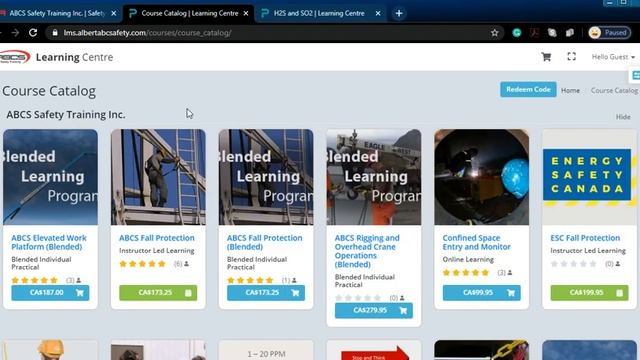Open ABCS Fall Protection (Blended) course title
640x360 pixels.
(x=264, y=242)
